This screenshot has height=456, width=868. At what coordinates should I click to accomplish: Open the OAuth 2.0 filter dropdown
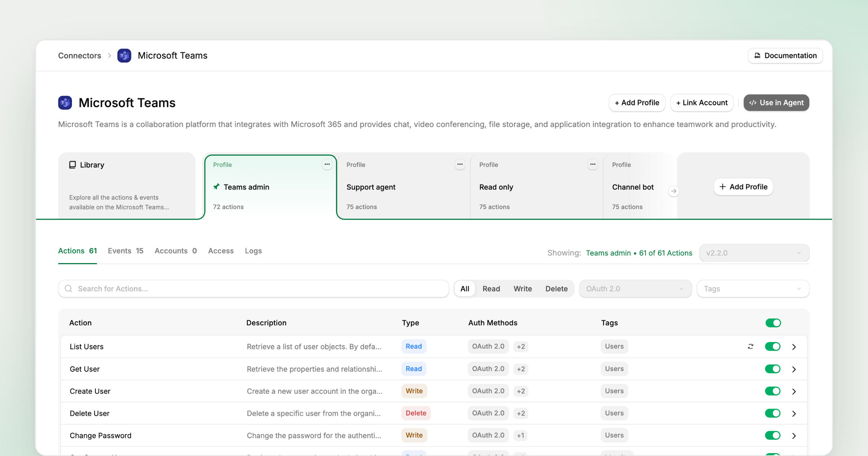pos(635,288)
